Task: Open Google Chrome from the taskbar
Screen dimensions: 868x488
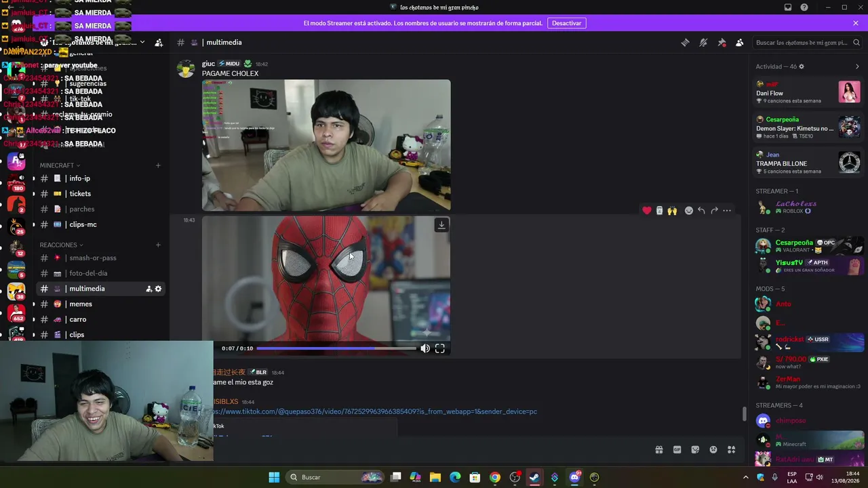Action: tap(495, 477)
